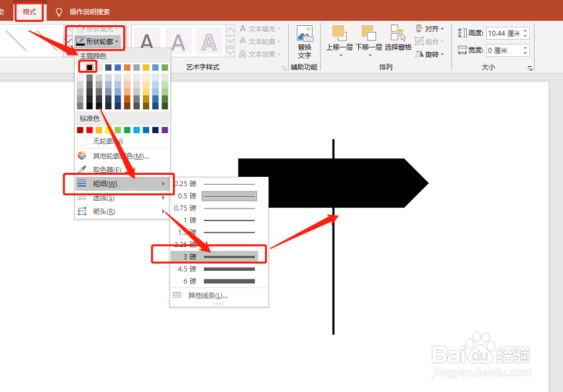Click the 替换文字 icon
The height and width of the screenshot is (392, 563).
[x=305, y=34]
